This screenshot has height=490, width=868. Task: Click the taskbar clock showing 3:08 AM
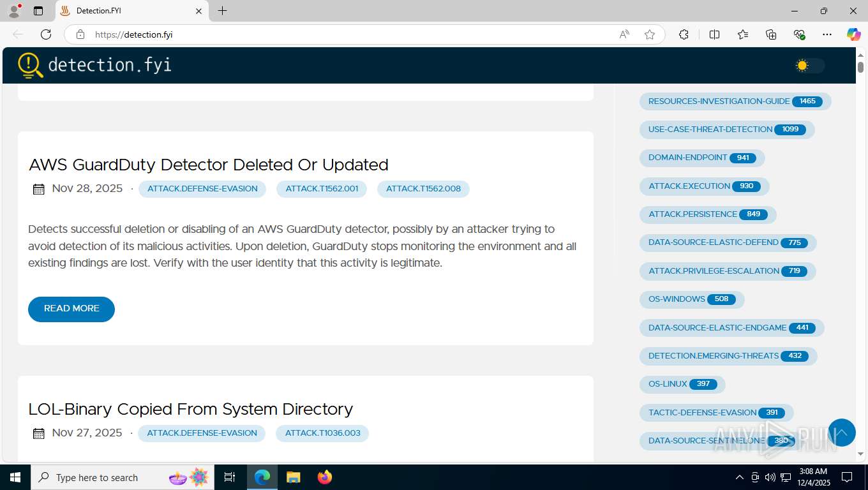(x=813, y=477)
